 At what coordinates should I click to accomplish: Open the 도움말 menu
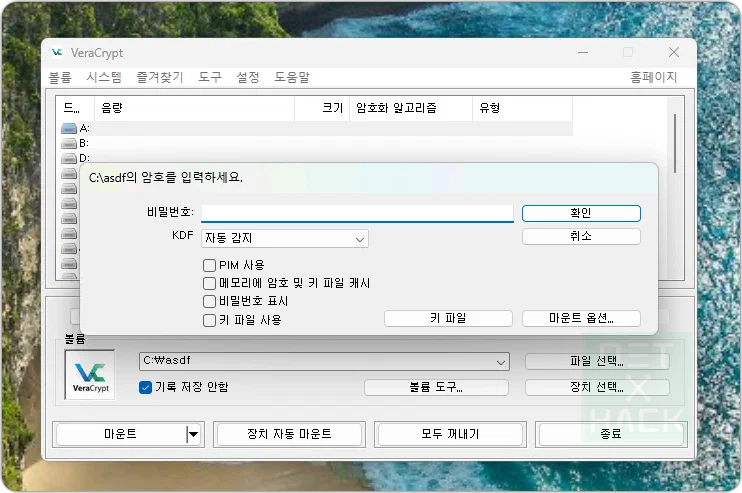[292, 77]
